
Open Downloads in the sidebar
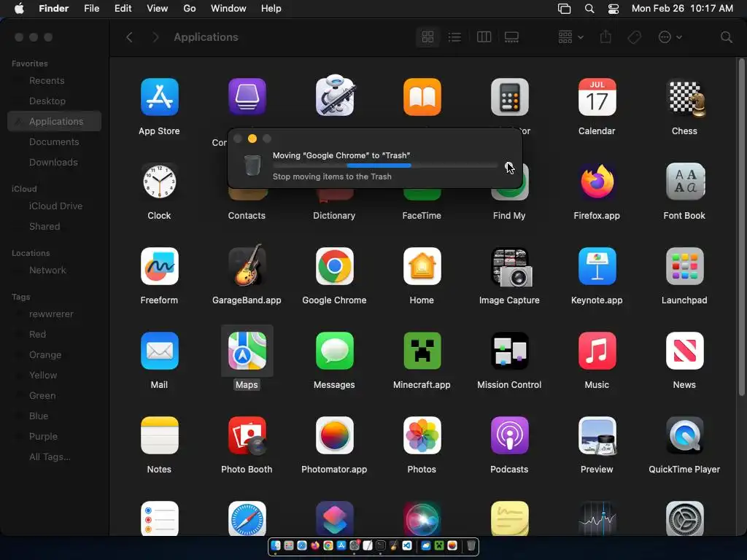[54, 163]
